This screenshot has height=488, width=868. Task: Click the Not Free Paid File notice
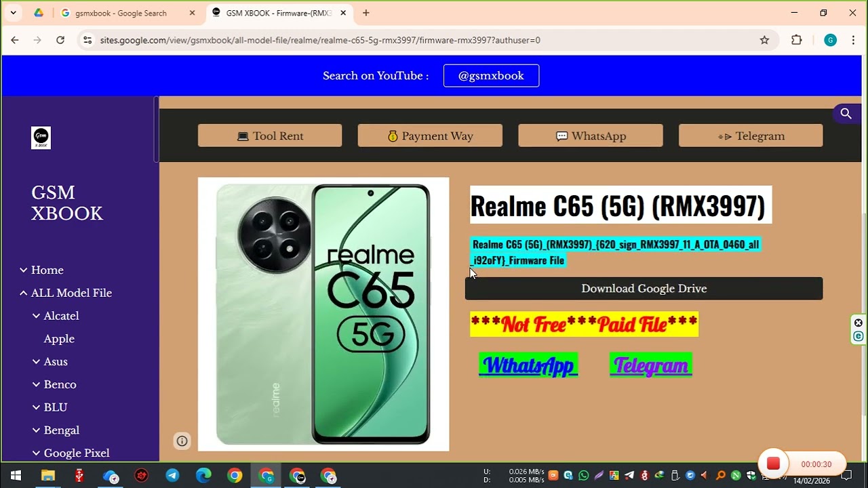(x=584, y=325)
